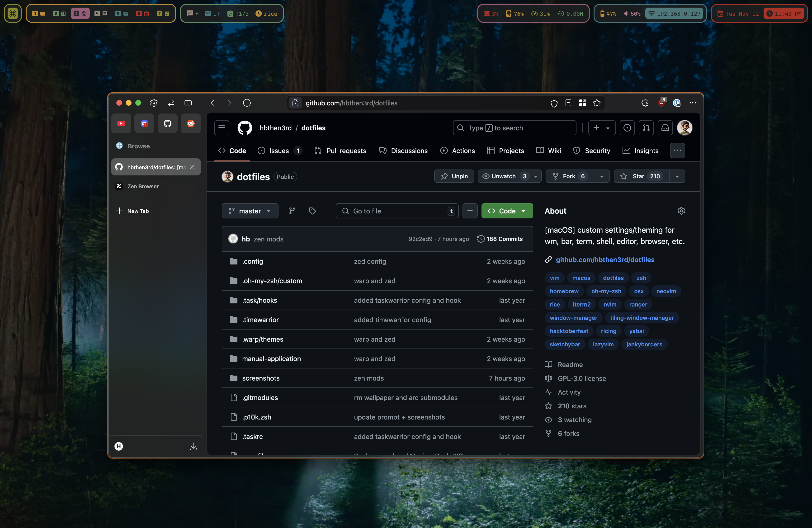This screenshot has width=812, height=528.
Task: Switch to the Pull requests tab
Action: tap(340, 151)
